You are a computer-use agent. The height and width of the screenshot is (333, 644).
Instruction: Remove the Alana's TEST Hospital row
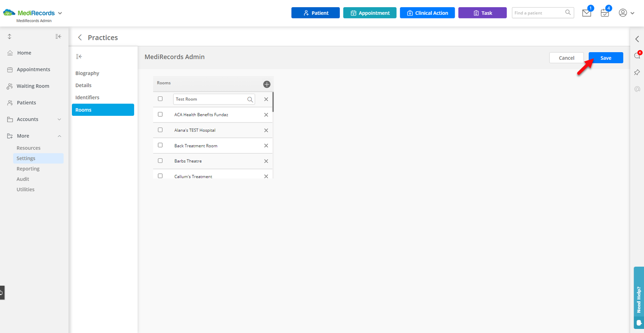266,131
